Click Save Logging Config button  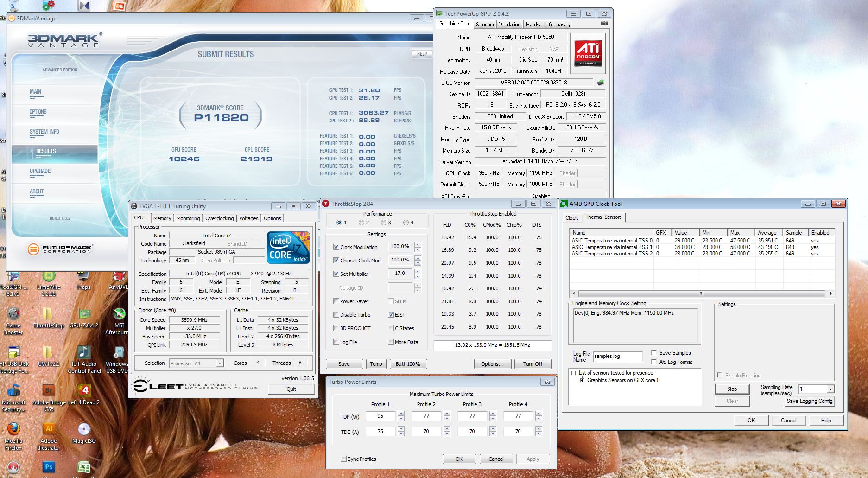[810, 401]
